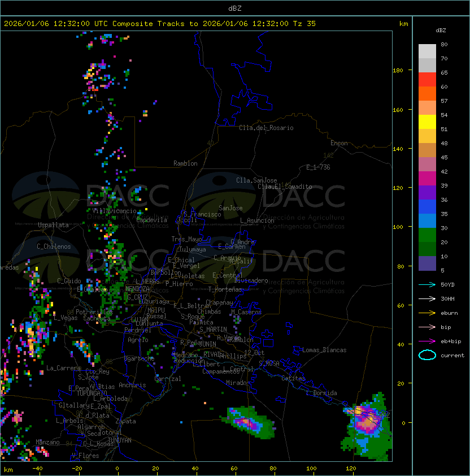Image resolution: width=470 pixels, height=476 pixels.
Task: Select the purple 36-39 dBZ swatch
Action: (x=427, y=192)
